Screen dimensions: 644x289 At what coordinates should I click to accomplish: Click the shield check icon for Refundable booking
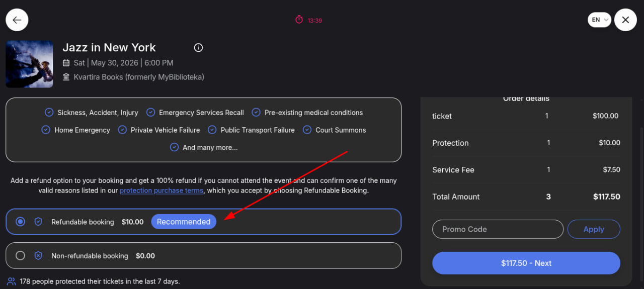[x=38, y=222]
